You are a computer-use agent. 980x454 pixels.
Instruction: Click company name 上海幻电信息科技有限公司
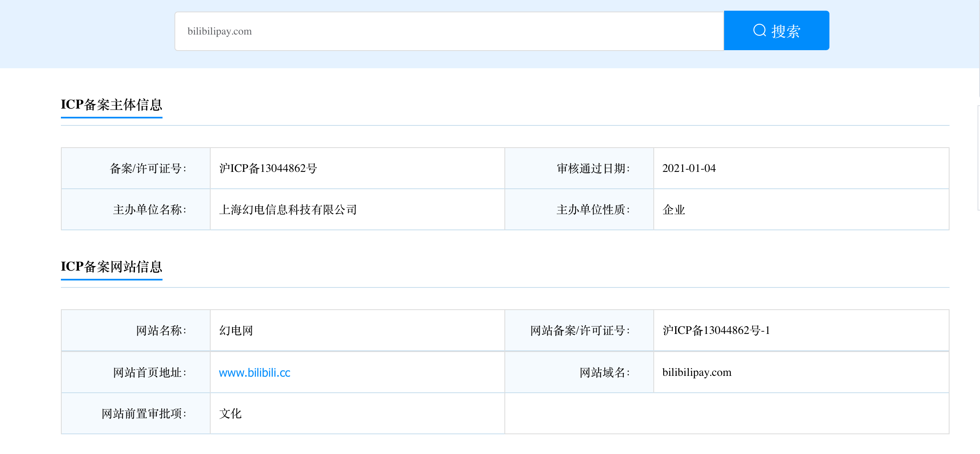pos(288,210)
